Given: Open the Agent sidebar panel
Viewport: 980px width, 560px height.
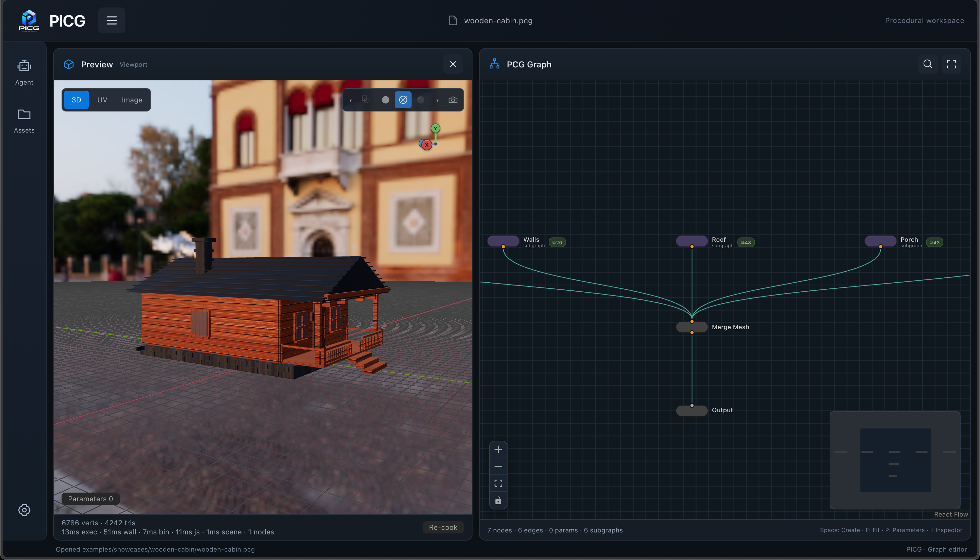Looking at the screenshot, I should tap(24, 72).
